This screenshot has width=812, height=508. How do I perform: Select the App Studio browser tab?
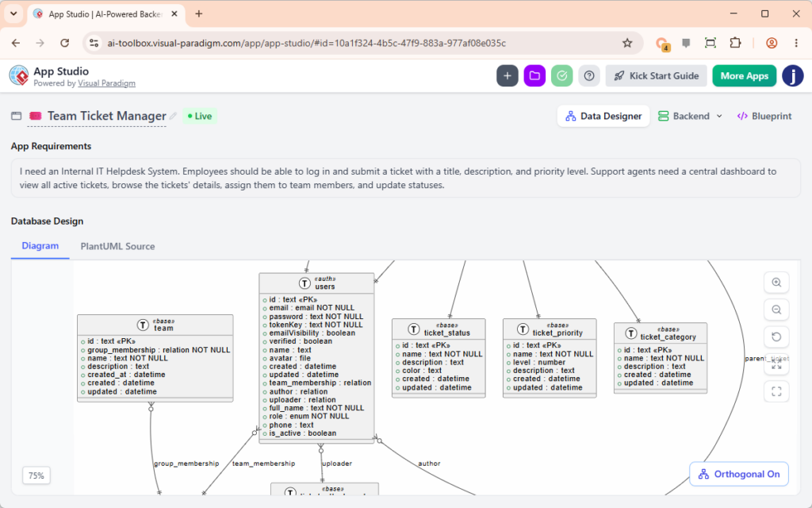coord(105,14)
